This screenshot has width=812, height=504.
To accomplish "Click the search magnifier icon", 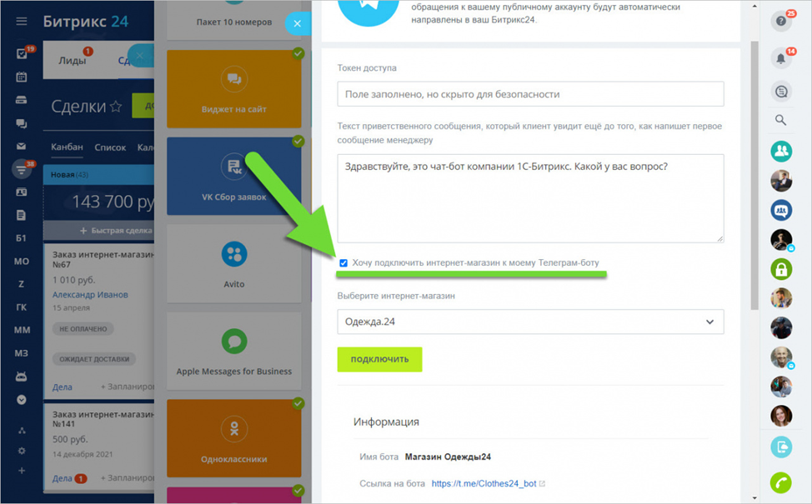I will click(780, 120).
